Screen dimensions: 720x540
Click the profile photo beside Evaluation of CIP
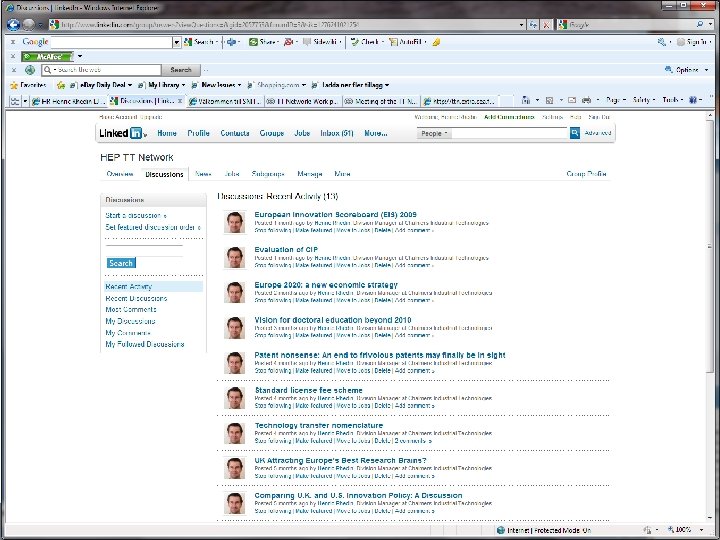click(x=235, y=257)
